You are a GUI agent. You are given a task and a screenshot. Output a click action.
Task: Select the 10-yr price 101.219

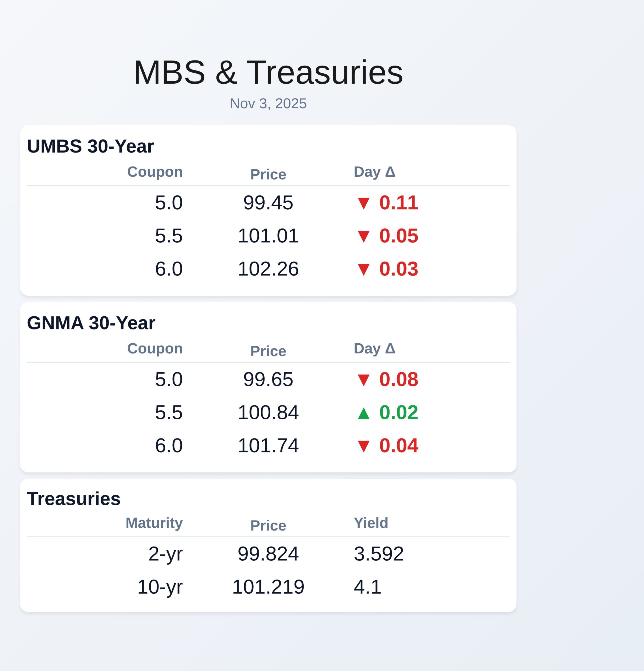coord(268,587)
